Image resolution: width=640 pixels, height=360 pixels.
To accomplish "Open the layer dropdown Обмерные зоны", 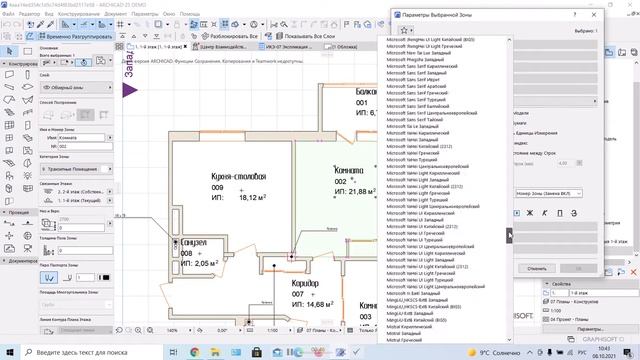I will click(x=76, y=87).
